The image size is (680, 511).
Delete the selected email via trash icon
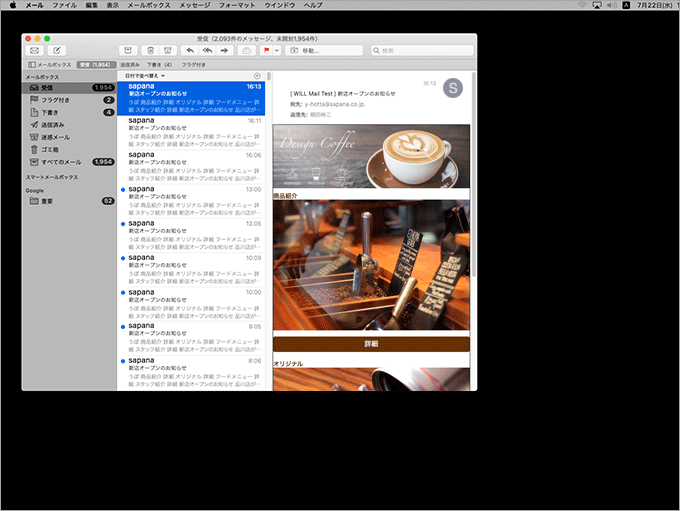click(x=150, y=50)
